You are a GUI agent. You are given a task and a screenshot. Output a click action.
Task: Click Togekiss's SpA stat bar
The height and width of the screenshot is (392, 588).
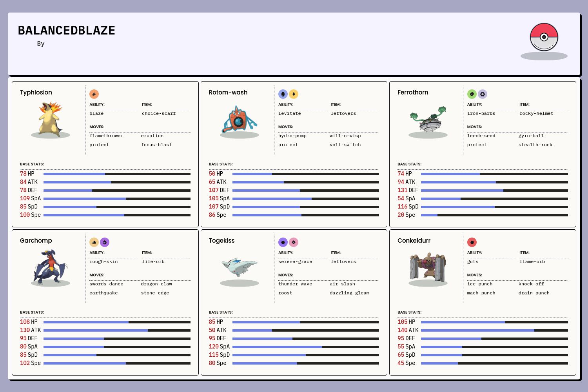click(x=305, y=347)
